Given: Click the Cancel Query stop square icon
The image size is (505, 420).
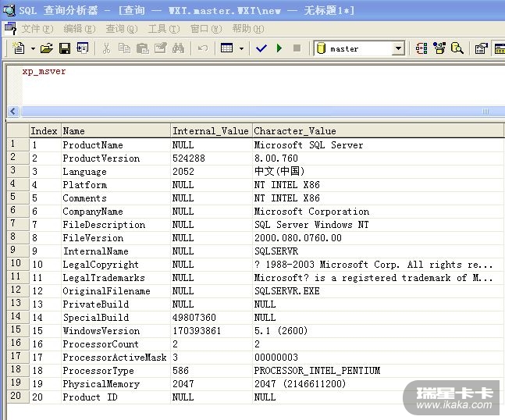Looking at the screenshot, I should tap(297, 48).
